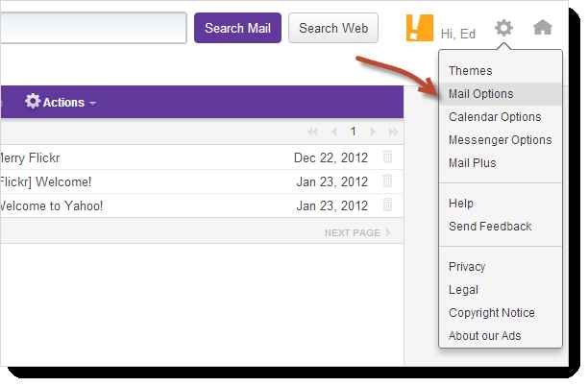Click the orange Yahoo avatar icon
The height and width of the screenshot is (386, 588).
pos(419,28)
